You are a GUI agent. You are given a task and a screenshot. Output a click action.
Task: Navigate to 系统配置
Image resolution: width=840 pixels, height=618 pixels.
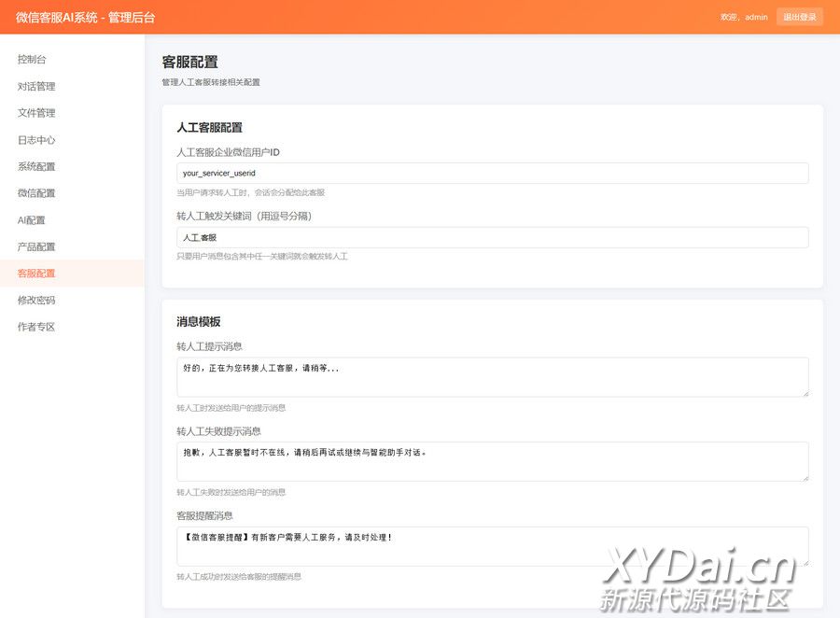tap(36, 167)
